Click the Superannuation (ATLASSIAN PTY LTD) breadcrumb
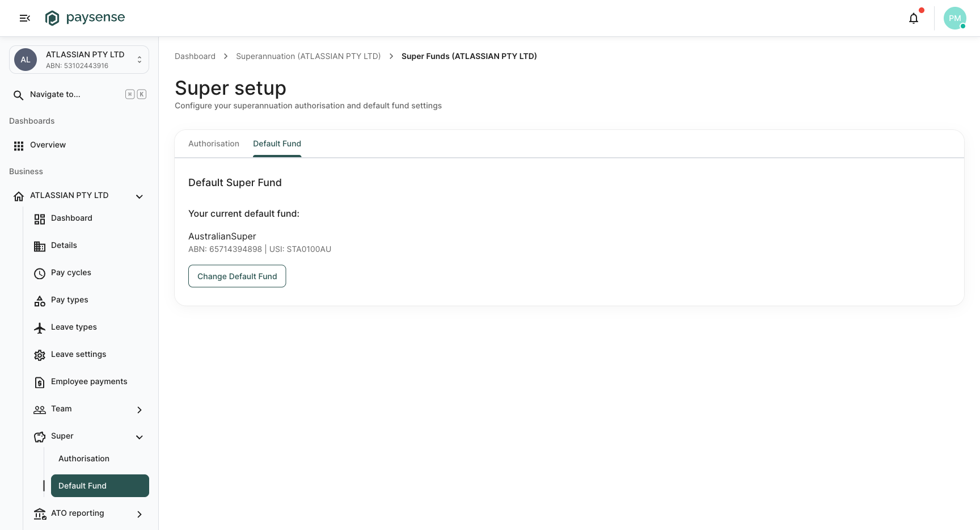Screen dimensions: 980x530 pos(309,56)
